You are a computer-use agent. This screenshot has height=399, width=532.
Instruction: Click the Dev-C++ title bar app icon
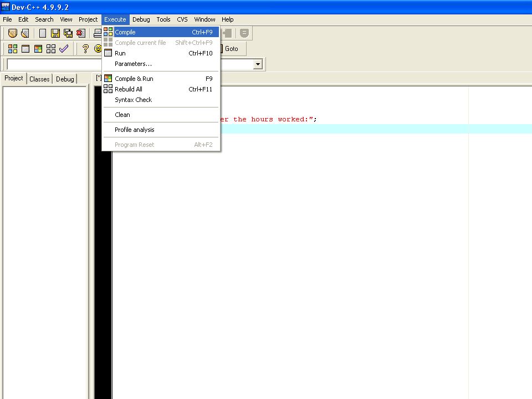pyautogui.click(x=6, y=7)
